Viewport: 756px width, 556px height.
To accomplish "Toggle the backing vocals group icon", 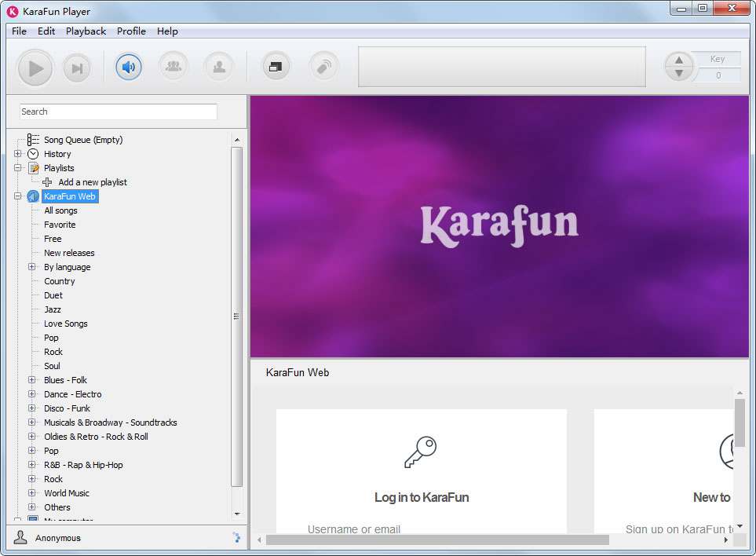I will 173,67.
